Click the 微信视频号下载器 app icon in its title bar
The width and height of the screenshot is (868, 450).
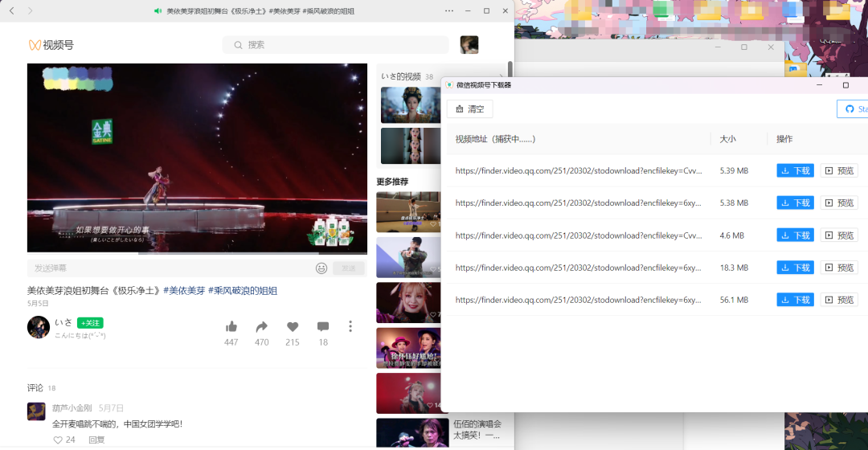pyautogui.click(x=449, y=84)
